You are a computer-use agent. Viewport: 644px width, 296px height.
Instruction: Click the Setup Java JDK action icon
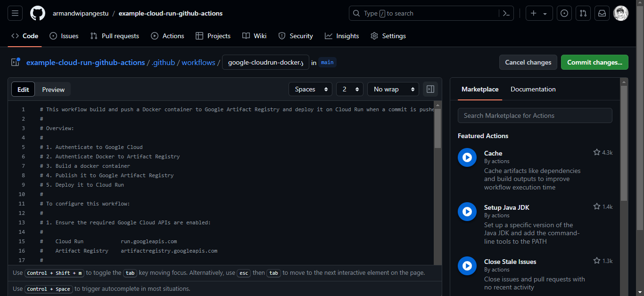coord(467,212)
